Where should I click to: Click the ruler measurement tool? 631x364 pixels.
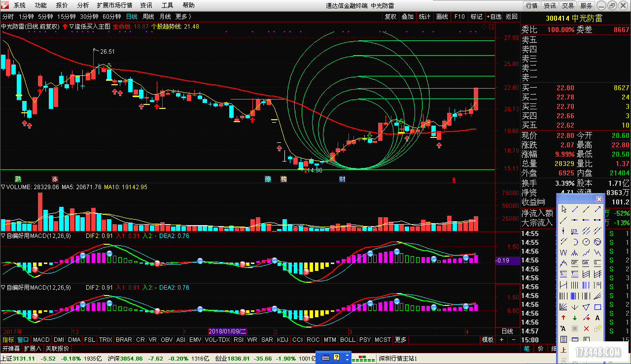click(x=575, y=339)
